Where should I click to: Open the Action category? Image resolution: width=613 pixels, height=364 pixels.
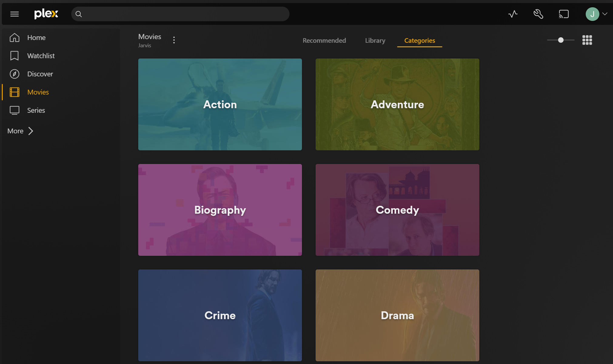coord(220,104)
